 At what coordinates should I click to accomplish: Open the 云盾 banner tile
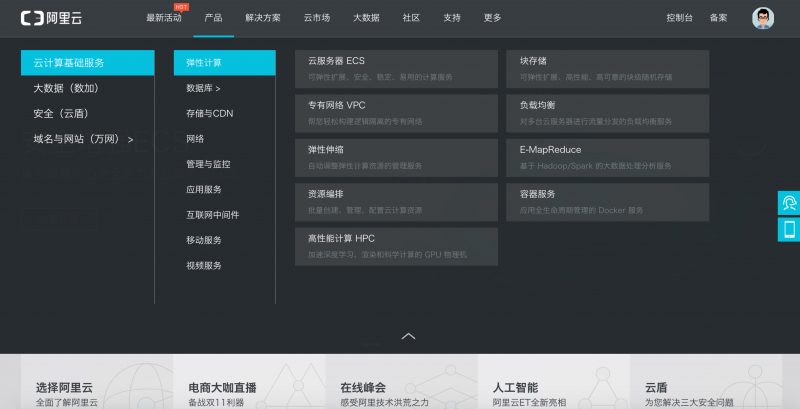(707, 381)
